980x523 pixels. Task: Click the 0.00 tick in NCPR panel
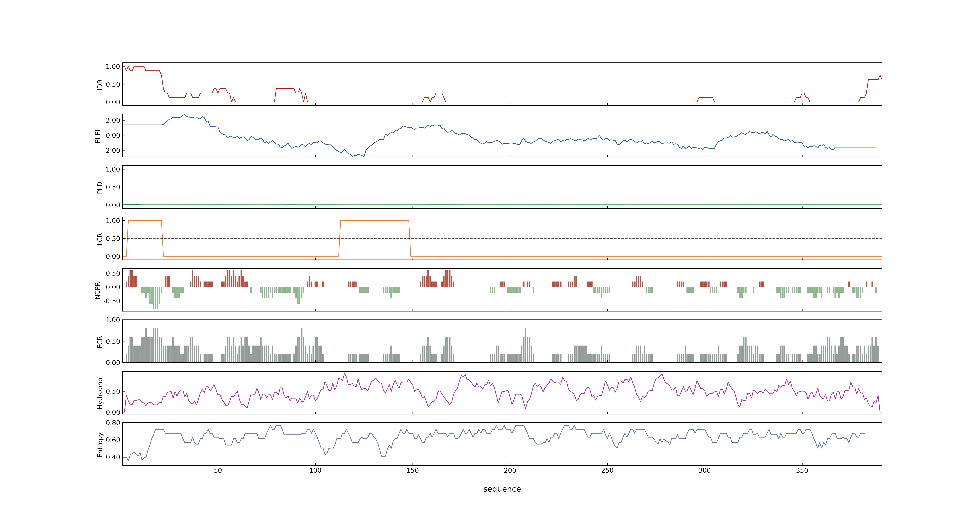113,287
